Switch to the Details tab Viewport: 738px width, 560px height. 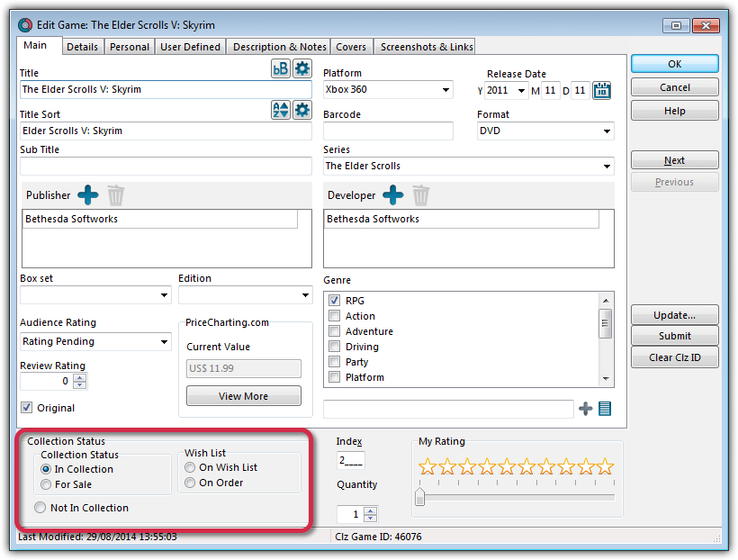click(83, 47)
